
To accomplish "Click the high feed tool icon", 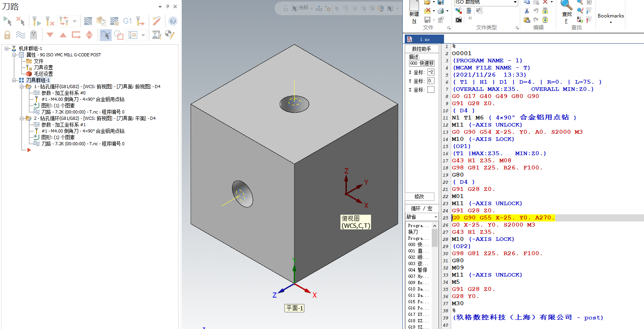I will (x=140, y=21).
